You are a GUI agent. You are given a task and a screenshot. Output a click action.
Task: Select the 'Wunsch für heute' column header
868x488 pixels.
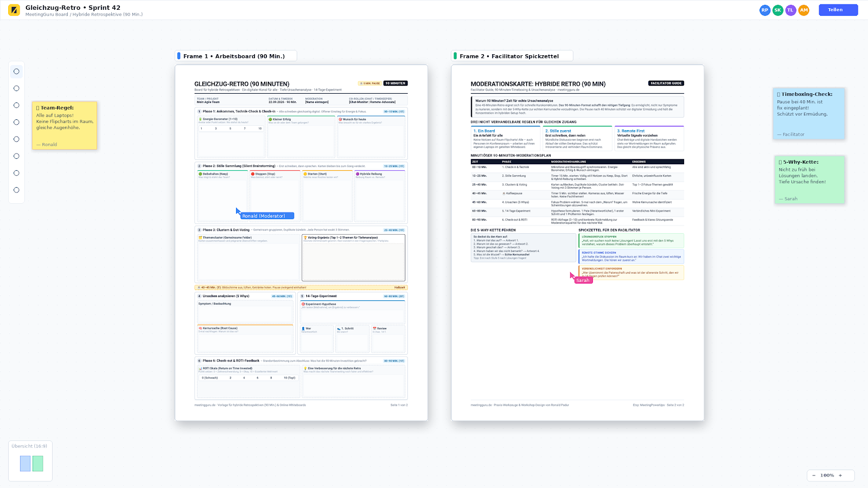pos(352,119)
